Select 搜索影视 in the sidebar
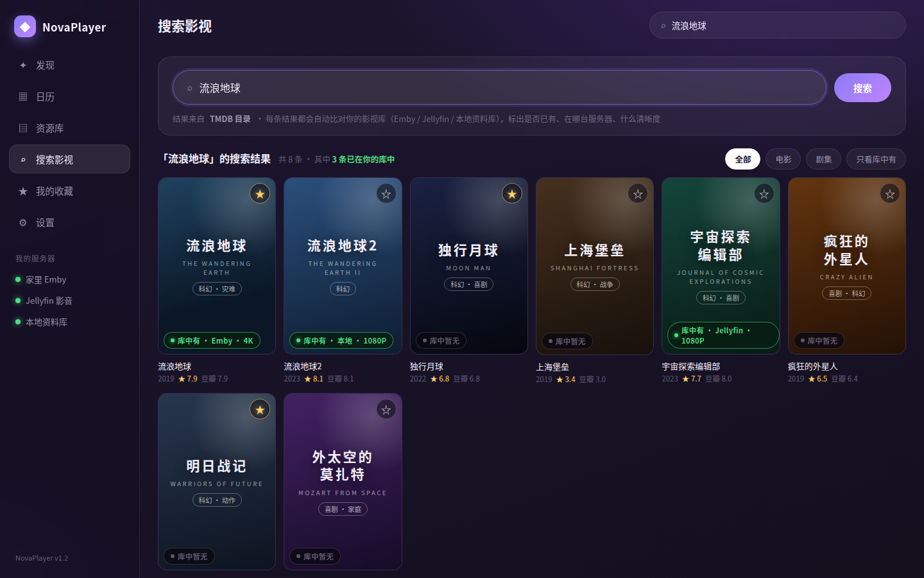 69,159
